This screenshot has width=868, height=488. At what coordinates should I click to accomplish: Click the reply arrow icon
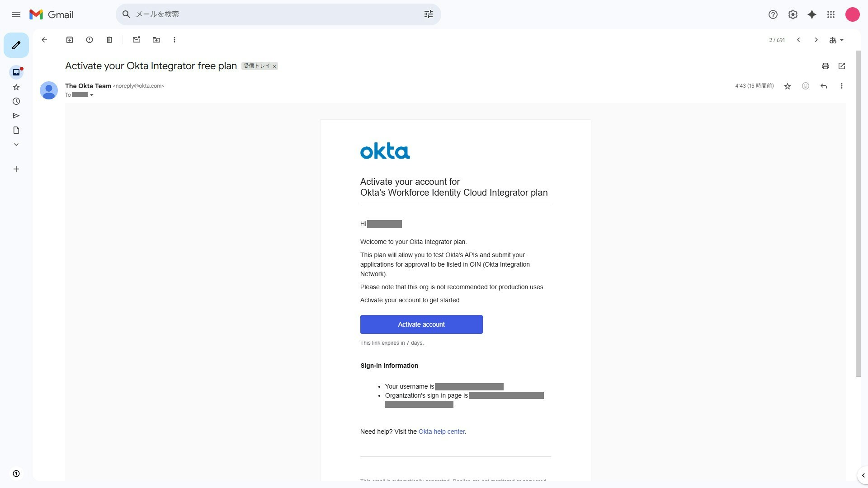(824, 86)
